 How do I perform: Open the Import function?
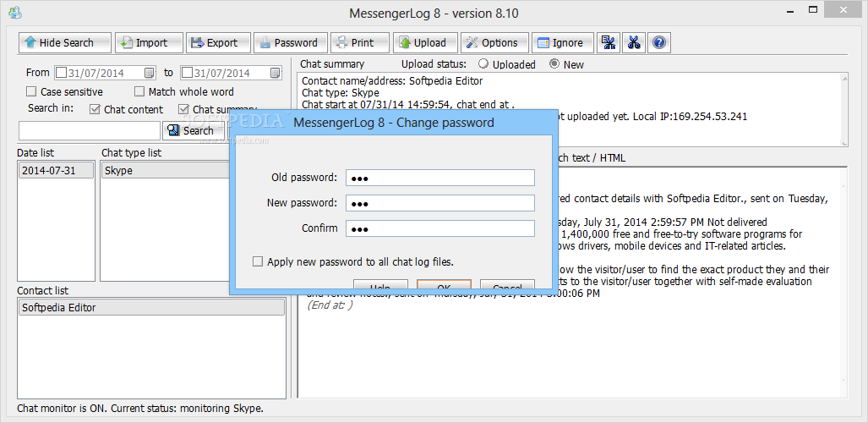[149, 42]
